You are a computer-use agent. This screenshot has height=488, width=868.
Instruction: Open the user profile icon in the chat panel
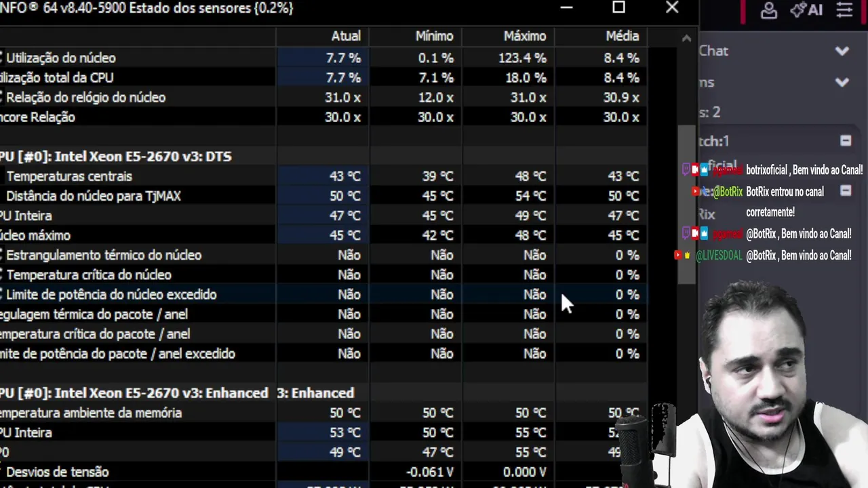(x=768, y=9)
